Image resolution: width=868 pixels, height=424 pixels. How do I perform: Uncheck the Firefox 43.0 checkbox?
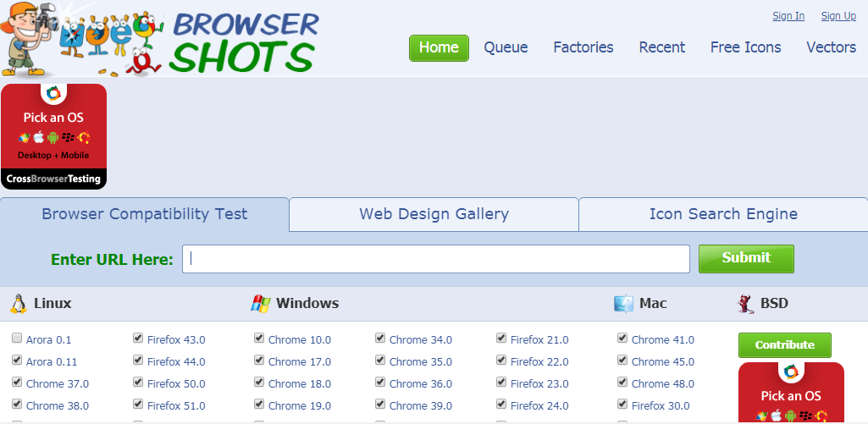[138, 338]
